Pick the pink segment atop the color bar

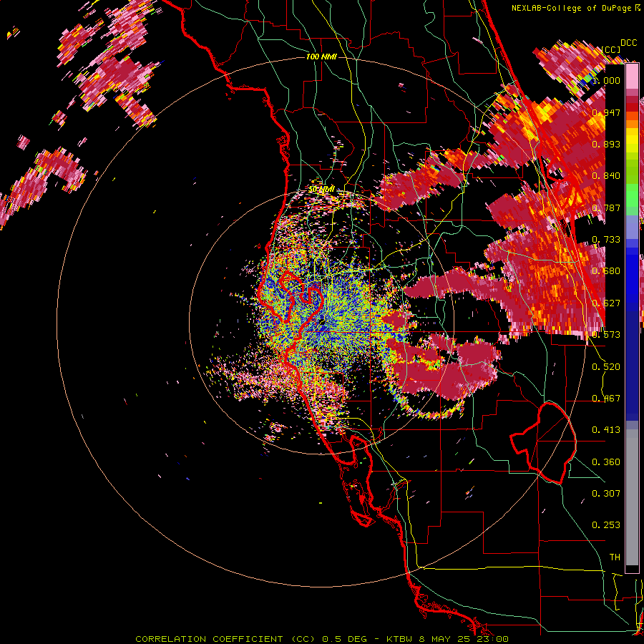[x=632, y=76]
